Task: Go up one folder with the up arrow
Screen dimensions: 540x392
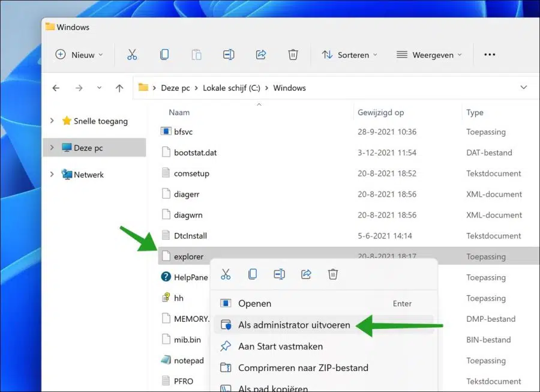Action: coord(119,88)
